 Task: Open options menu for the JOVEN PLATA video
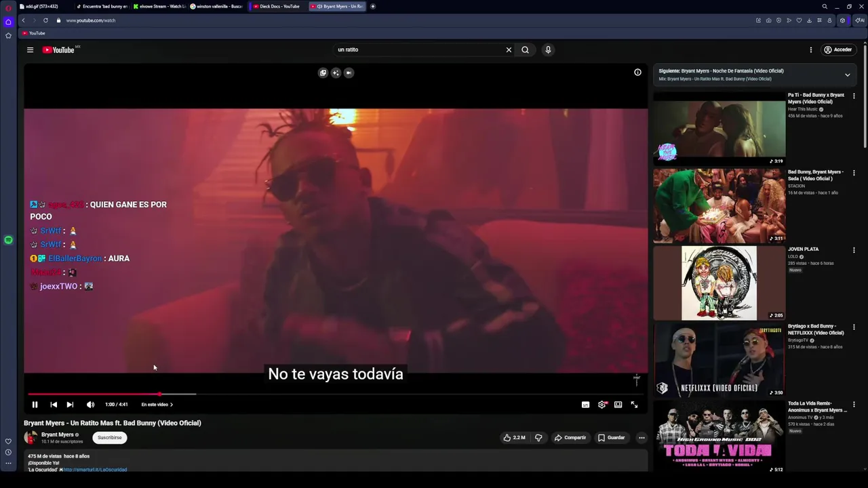(854, 250)
